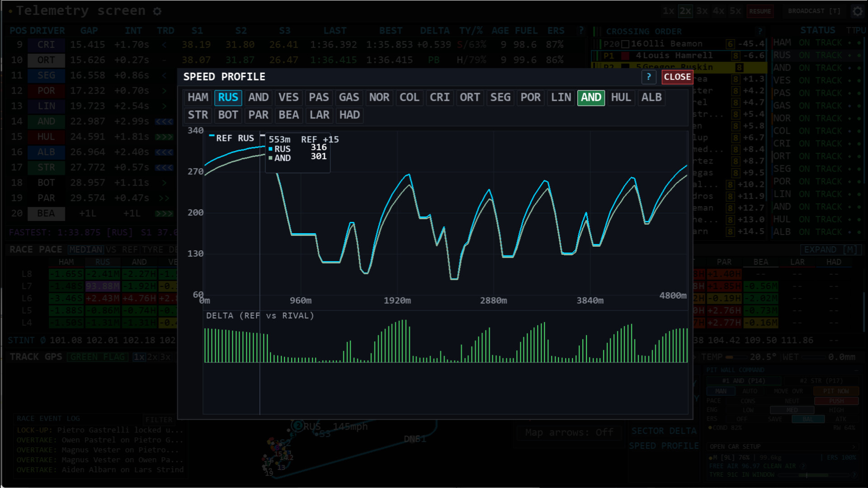The image size is (868, 488).
Task: Click the RESUME button
Action: coord(760,11)
